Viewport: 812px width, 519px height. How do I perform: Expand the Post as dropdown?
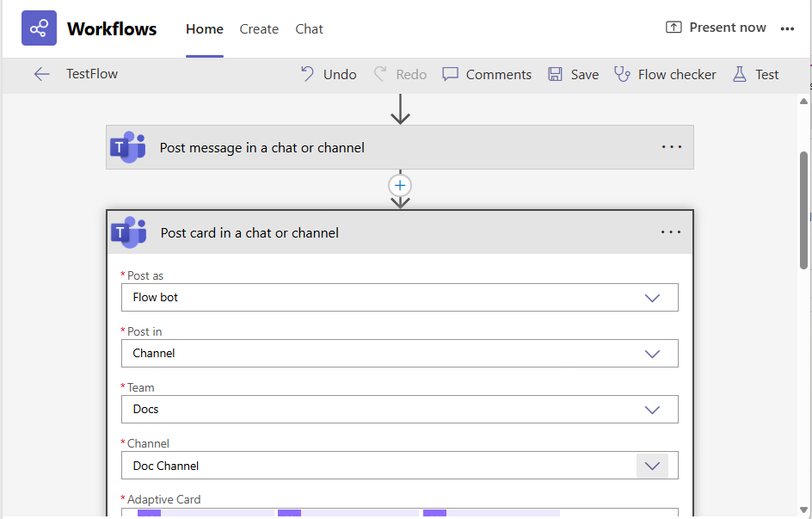652,298
